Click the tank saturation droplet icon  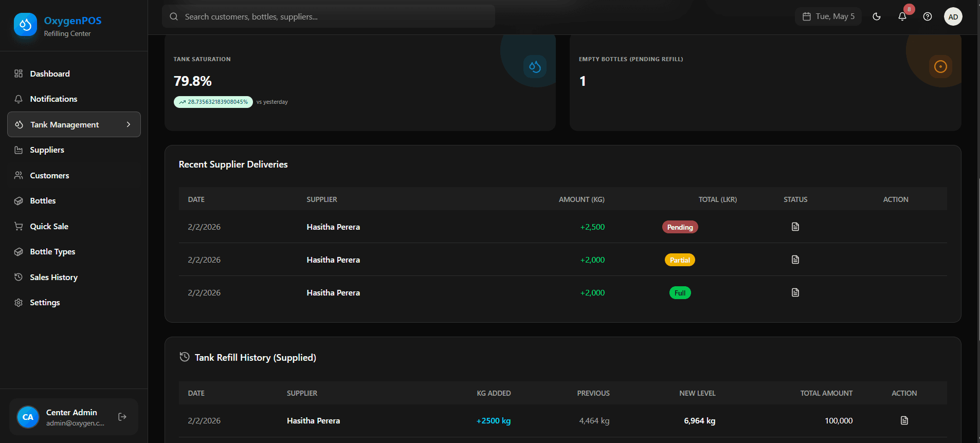coord(535,66)
